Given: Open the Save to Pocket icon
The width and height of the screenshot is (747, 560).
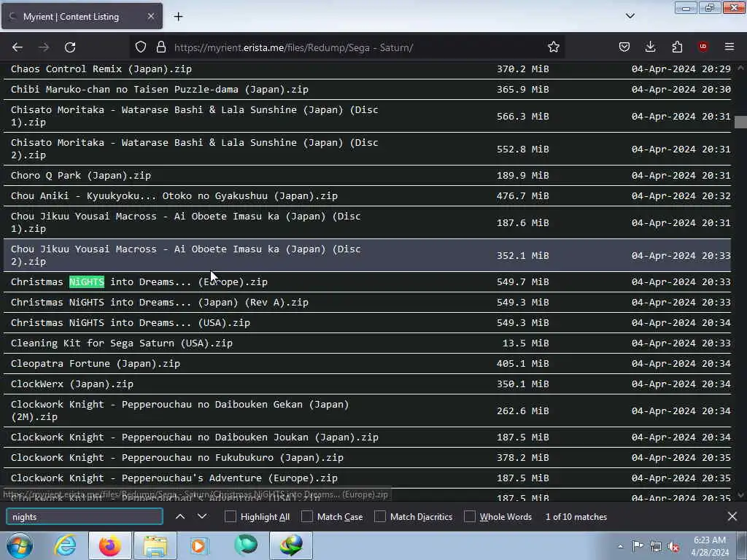Looking at the screenshot, I should [624, 47].
